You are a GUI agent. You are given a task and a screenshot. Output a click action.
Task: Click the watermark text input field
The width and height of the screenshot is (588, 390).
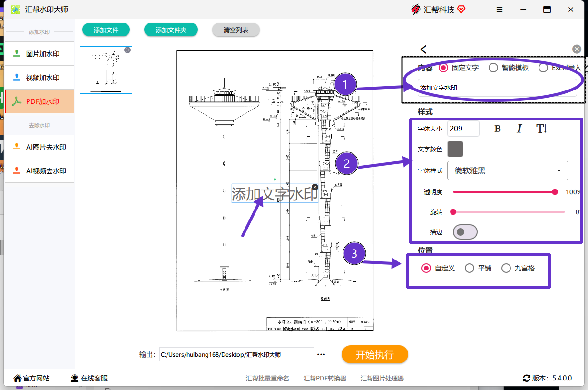pos(497,88)
